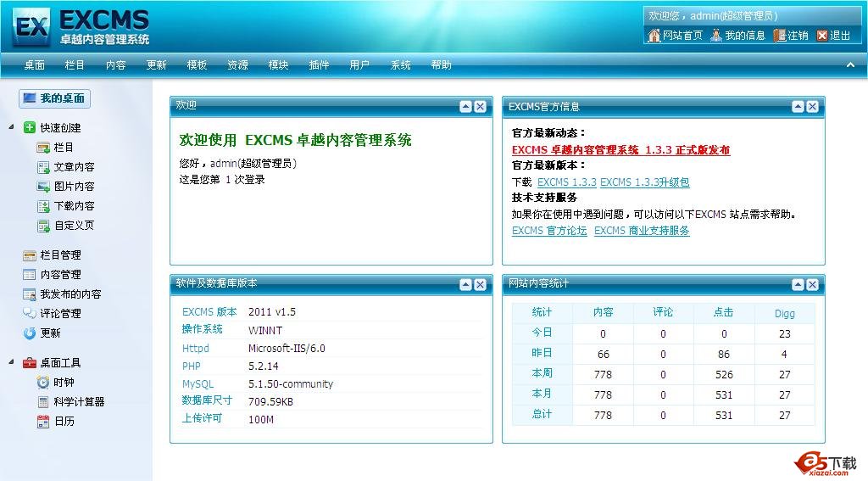The image size is (868, 481).
Task: Click the 时钟 clock icon
Action: (x=43, y=383)
